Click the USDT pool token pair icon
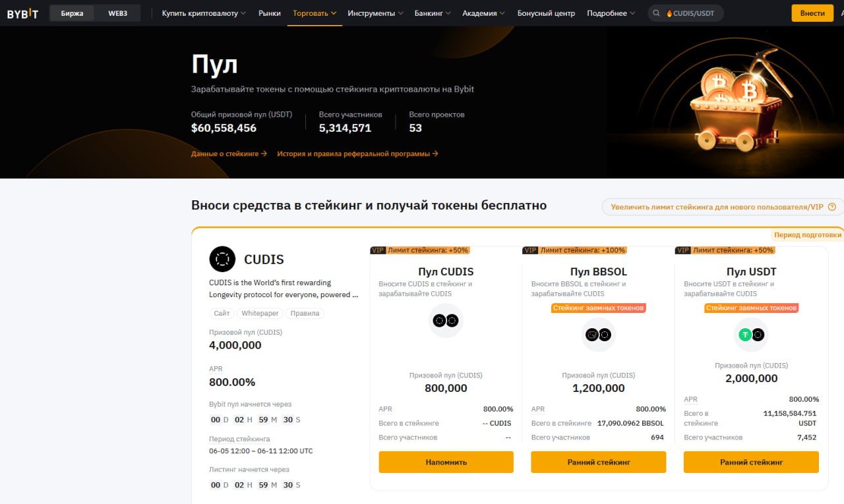This screenshot has width=844, height=504. tap(752, 335)
